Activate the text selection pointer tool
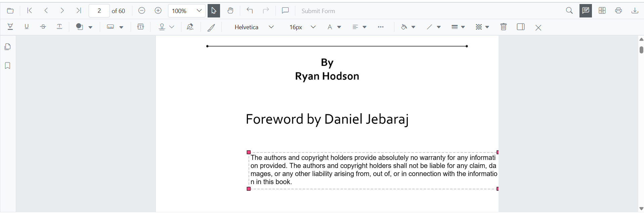Viewport: 644px width, 214px height. tap(214, 11)
